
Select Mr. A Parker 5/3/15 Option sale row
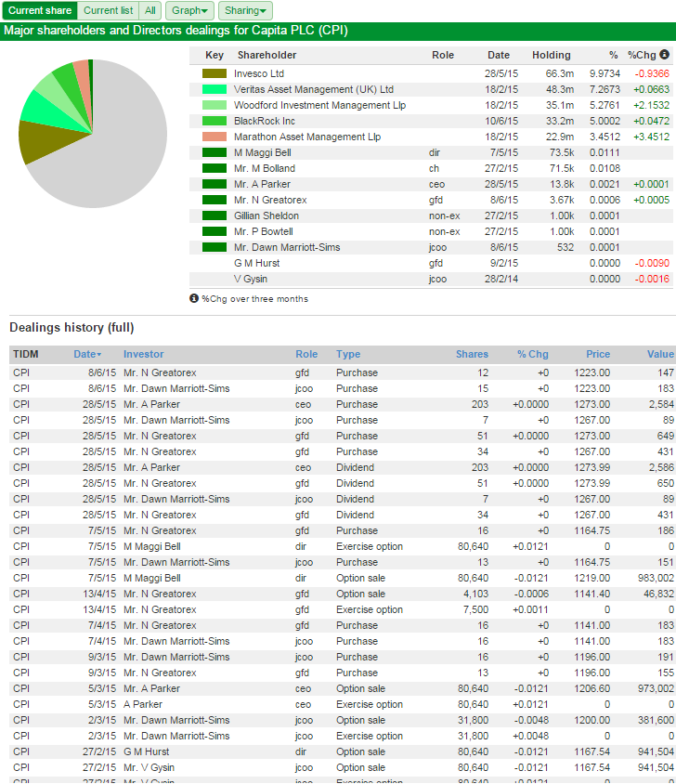pyautogui.click(x=343, y=688)
